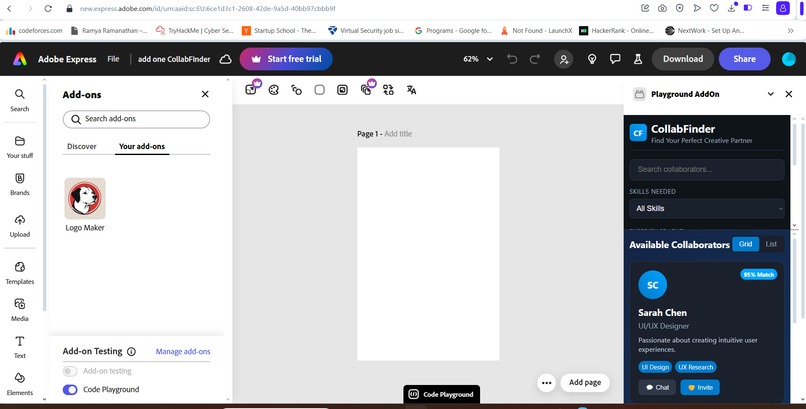Select the Your add-ons tab
This screenshot has height=409, width=806.
click(x=142, y=146)
